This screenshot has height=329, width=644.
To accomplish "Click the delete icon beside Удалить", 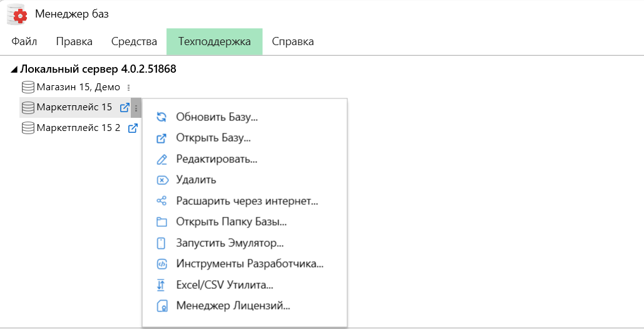I will [163, 180].
